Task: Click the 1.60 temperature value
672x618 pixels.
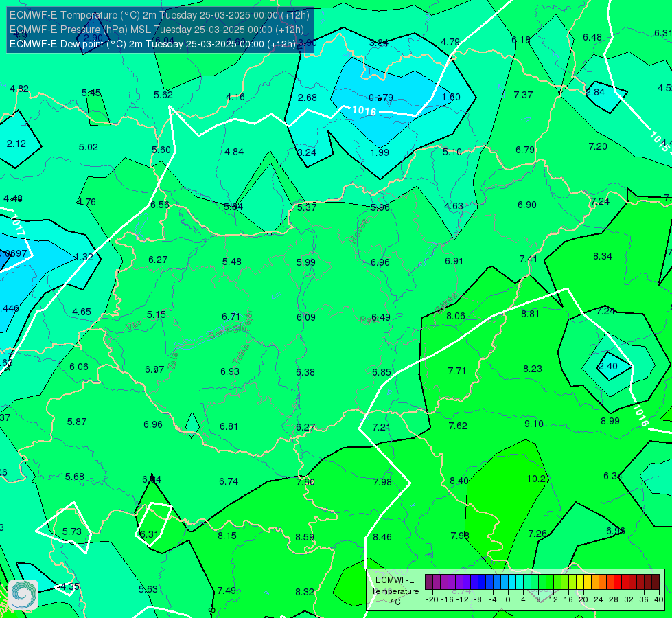Action: [x=451, y=97]
